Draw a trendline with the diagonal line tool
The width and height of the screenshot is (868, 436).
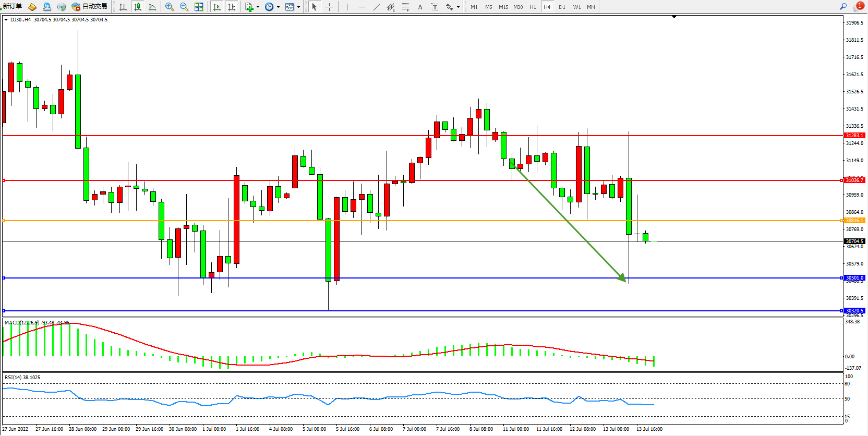tap(377, 7)
